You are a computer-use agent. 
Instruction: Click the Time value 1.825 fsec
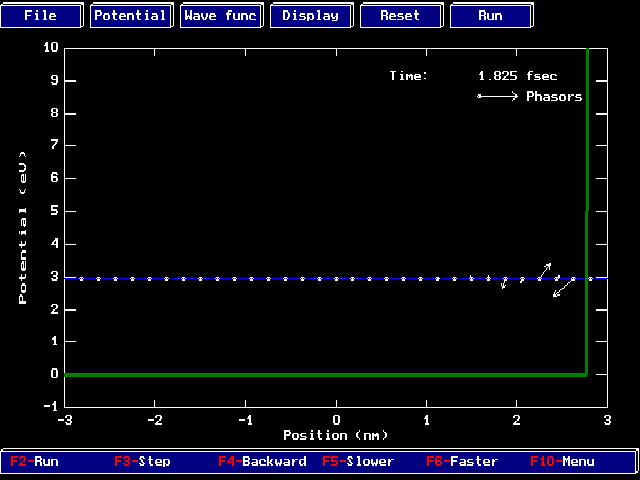[x=518, y=76]
